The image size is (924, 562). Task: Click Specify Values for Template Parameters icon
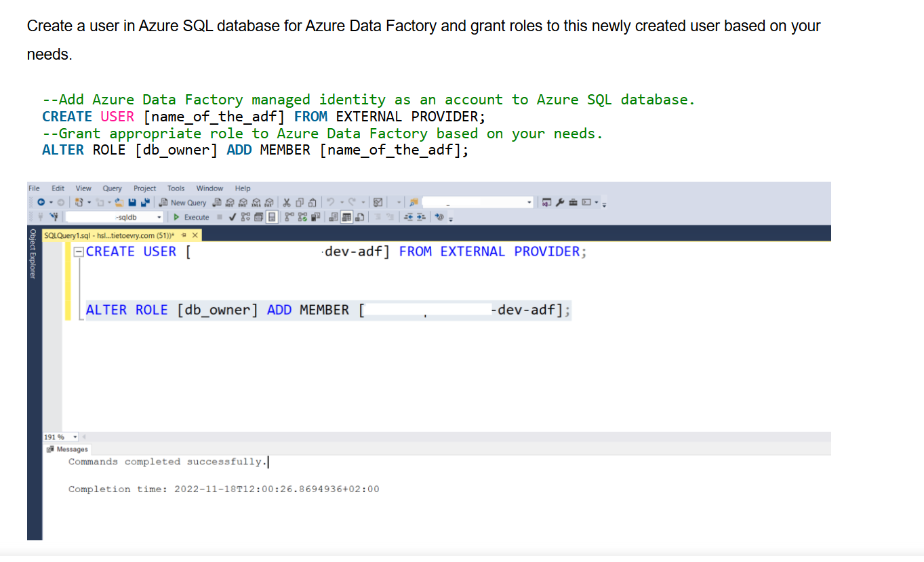click(439, 217)
